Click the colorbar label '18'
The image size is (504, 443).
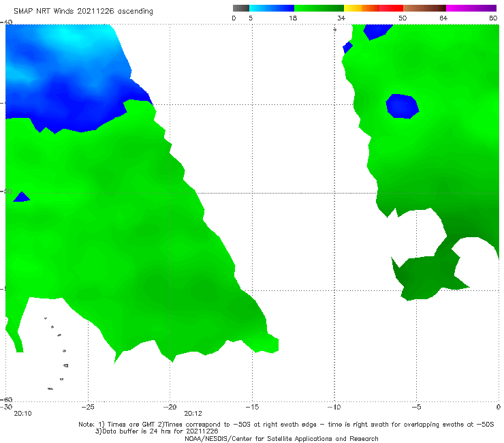pyautogui.click(x=293, y=18)
